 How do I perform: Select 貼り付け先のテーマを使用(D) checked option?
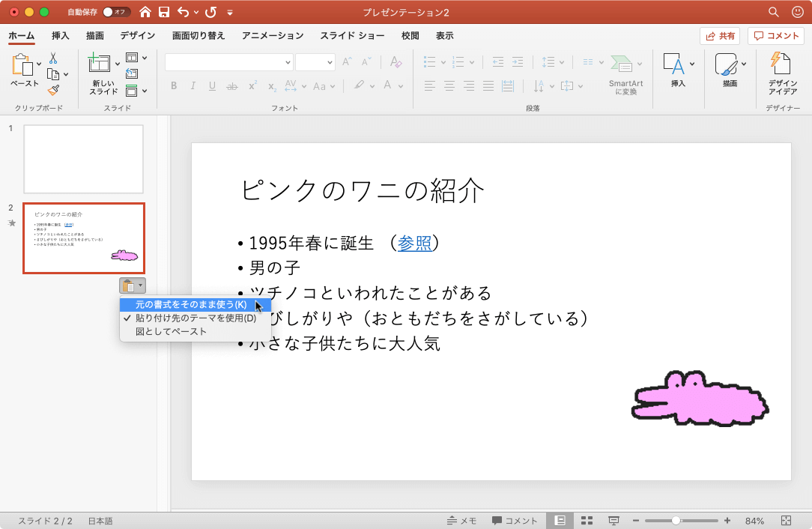(x=196, y=318)
